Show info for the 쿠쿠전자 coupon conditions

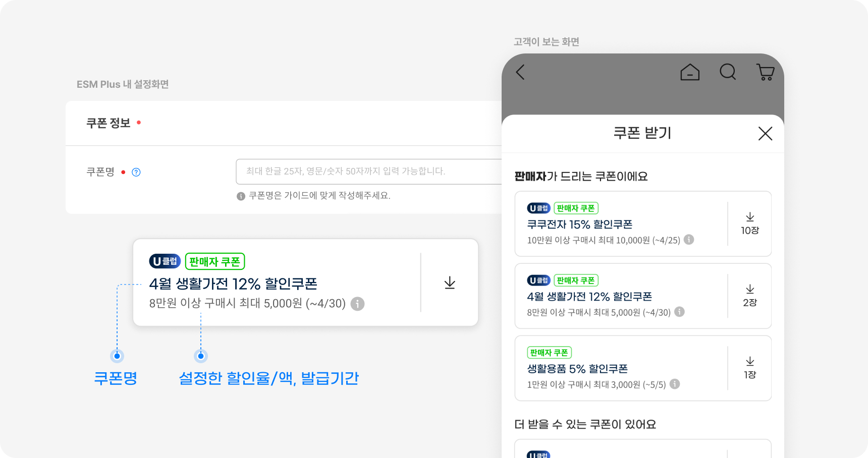pos(689,240)
